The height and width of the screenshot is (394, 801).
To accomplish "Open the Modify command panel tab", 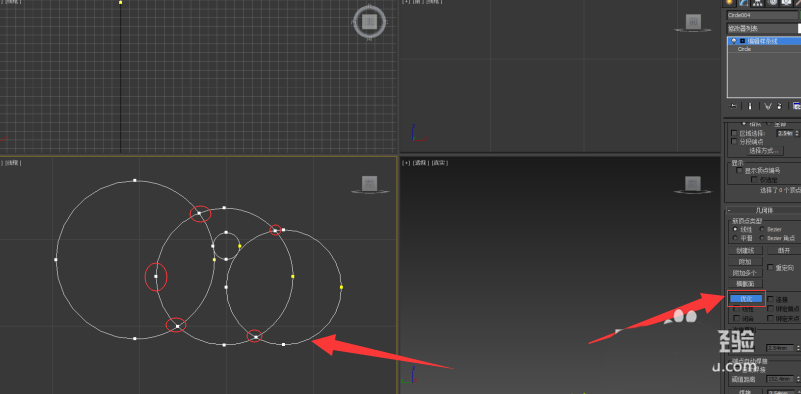I will (743, 3).
